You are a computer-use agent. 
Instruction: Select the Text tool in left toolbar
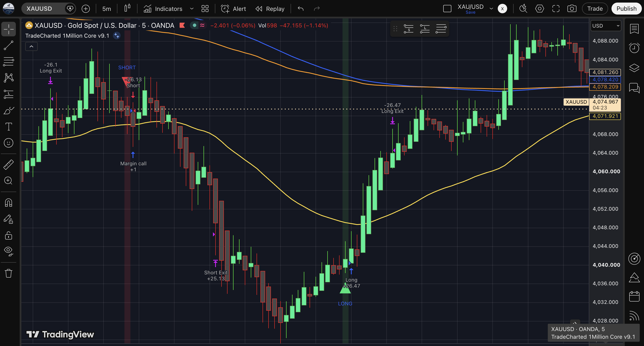tap(9, 127)
